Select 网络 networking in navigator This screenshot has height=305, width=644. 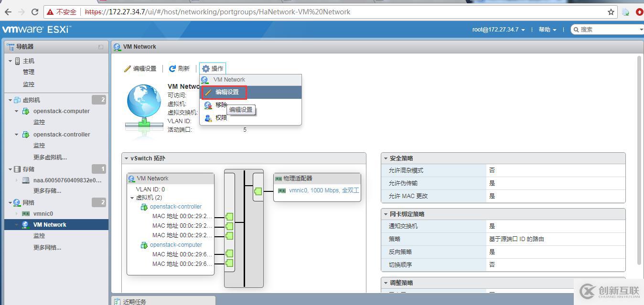(x=29, y=203)
